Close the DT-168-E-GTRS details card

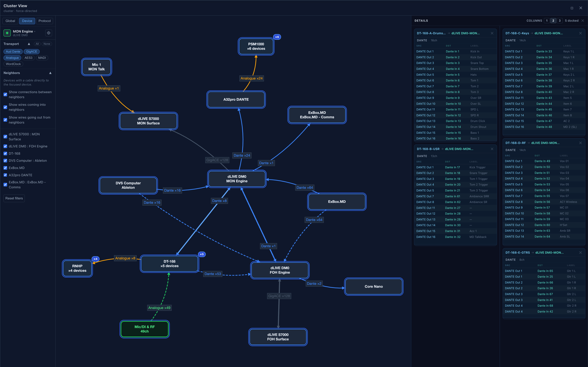pos(580,253)
